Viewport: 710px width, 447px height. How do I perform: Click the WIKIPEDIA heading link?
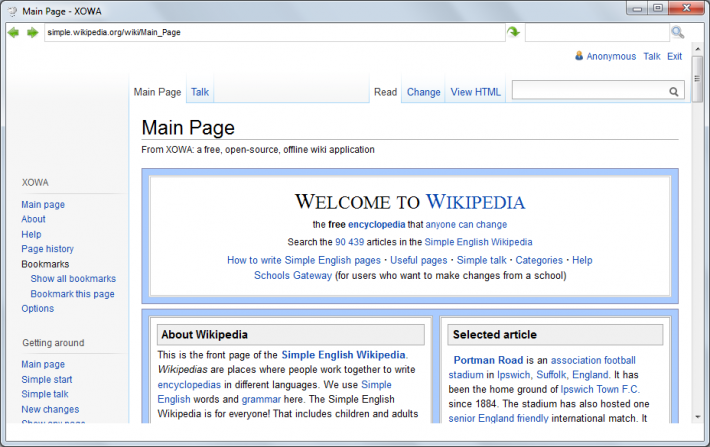[475, 202]
